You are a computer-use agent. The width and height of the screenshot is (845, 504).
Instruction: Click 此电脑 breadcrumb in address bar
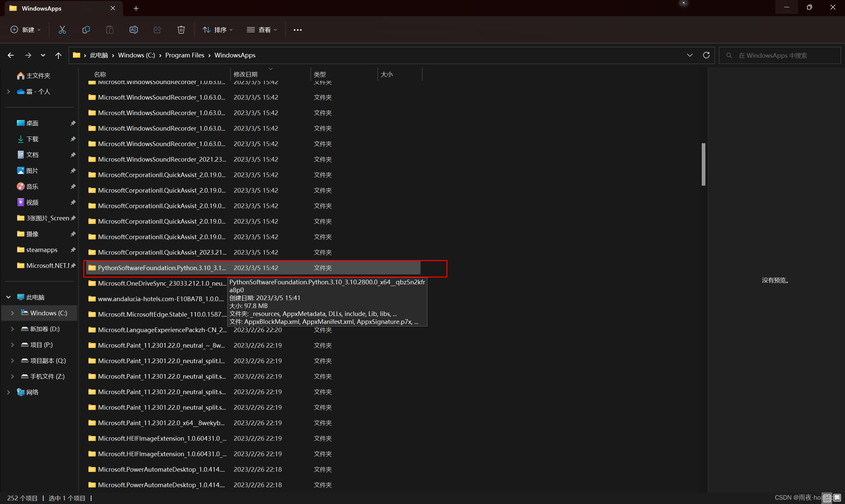tap(99, 55)
